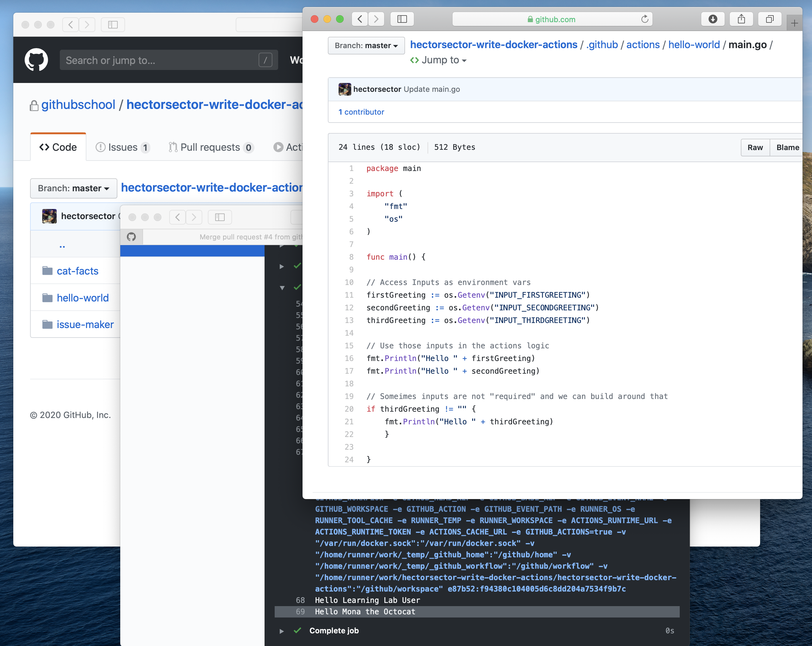The image size is (812, 646).
Task: Switch to the Code tab
Action: tap(58, 147)
